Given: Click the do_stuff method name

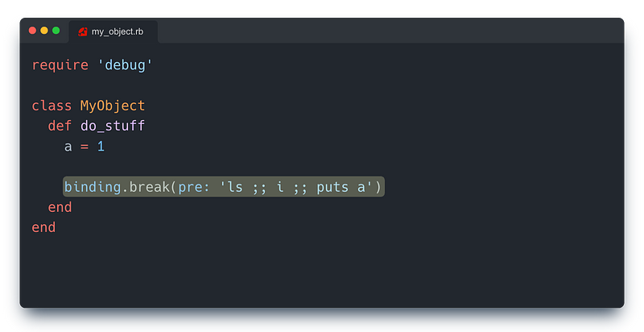Looking at the screenshot, I should tap(113, 126).
